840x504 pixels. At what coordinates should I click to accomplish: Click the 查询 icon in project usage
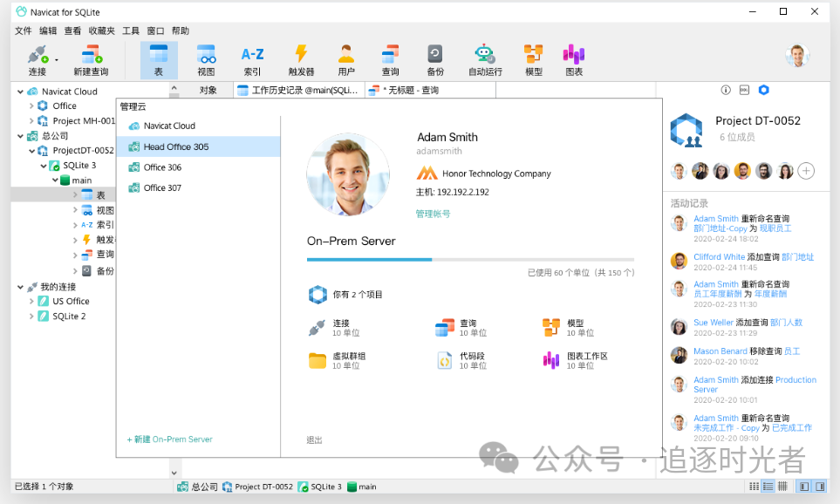point(444,328)
